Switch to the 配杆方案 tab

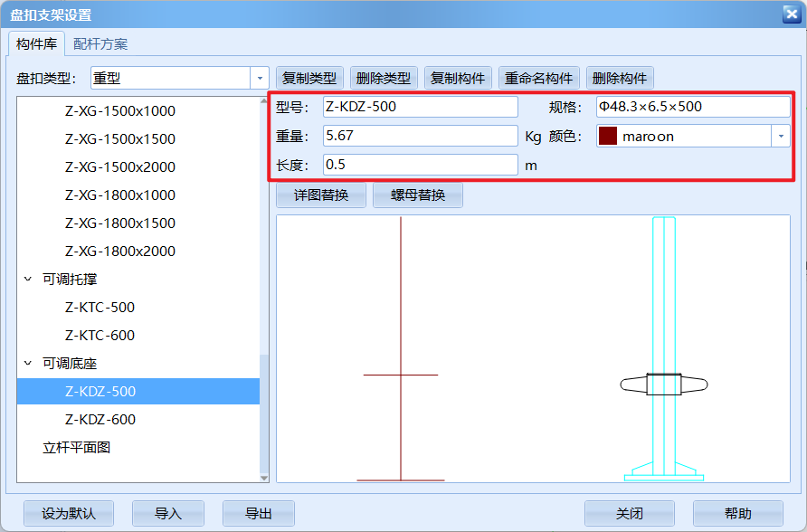[x=100, y=44]
